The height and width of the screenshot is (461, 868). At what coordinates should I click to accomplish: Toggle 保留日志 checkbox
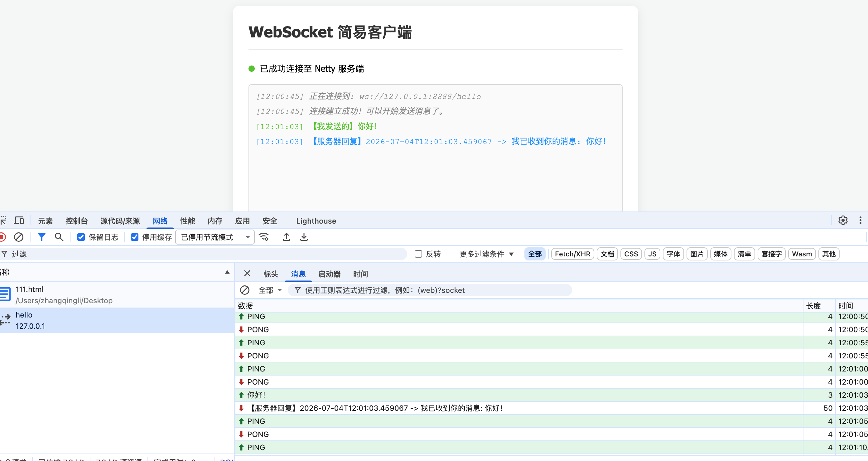point(81,237)
